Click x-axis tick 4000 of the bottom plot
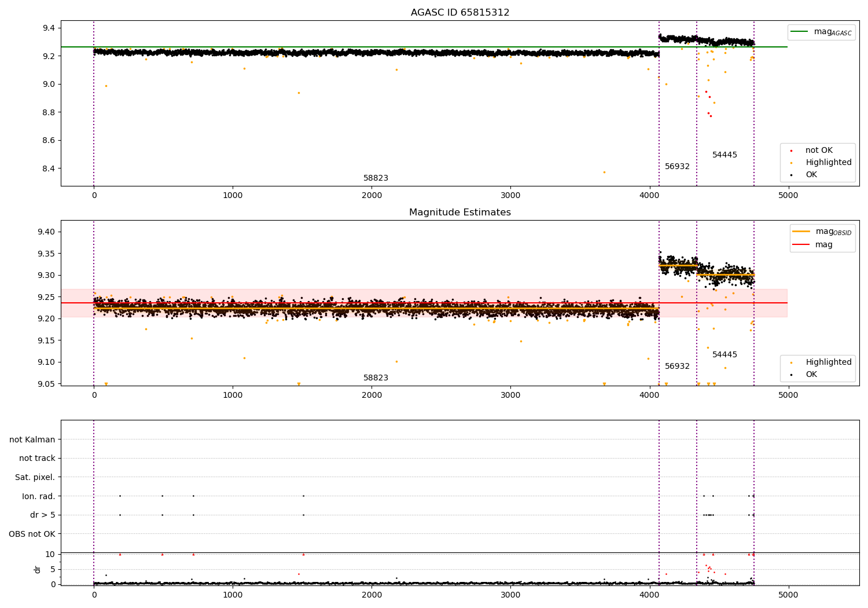 click(x=649, y=595)
